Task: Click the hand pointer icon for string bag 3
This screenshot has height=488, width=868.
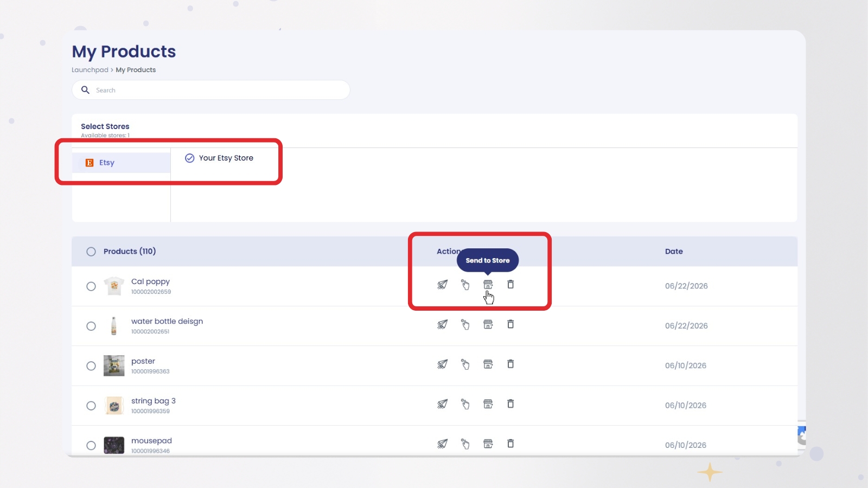Action: click(x=465, y=404)
